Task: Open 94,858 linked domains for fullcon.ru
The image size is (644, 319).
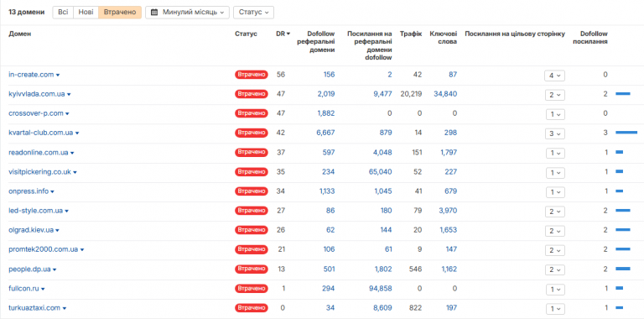Action: pos(381,289)
